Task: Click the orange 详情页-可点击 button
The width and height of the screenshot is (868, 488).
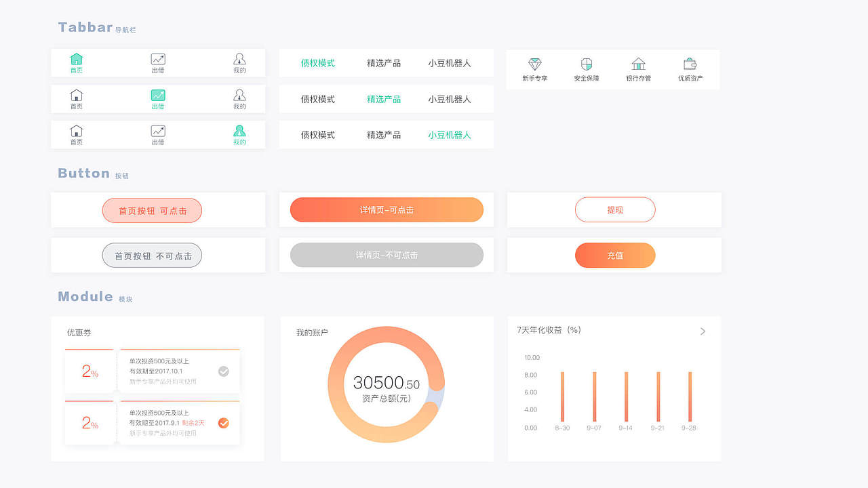Action: pyautogui.click(x=387, y=210)
